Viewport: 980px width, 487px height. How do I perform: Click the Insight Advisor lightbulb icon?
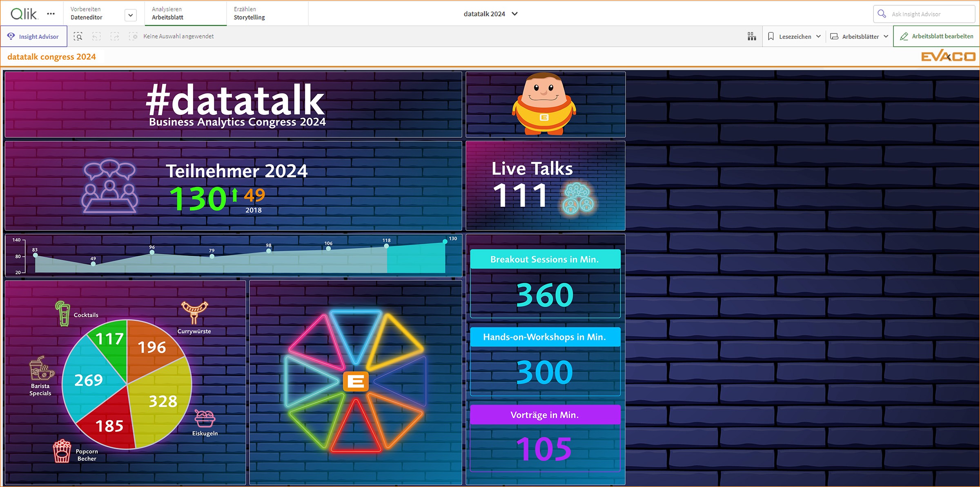[x=11, y=36]
